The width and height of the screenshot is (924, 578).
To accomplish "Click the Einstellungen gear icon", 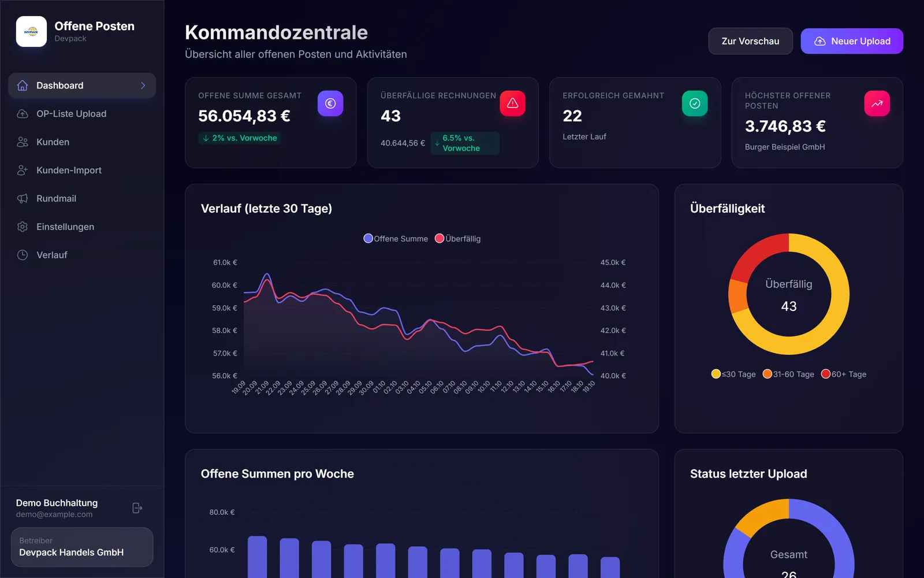I will pos(23,227).
